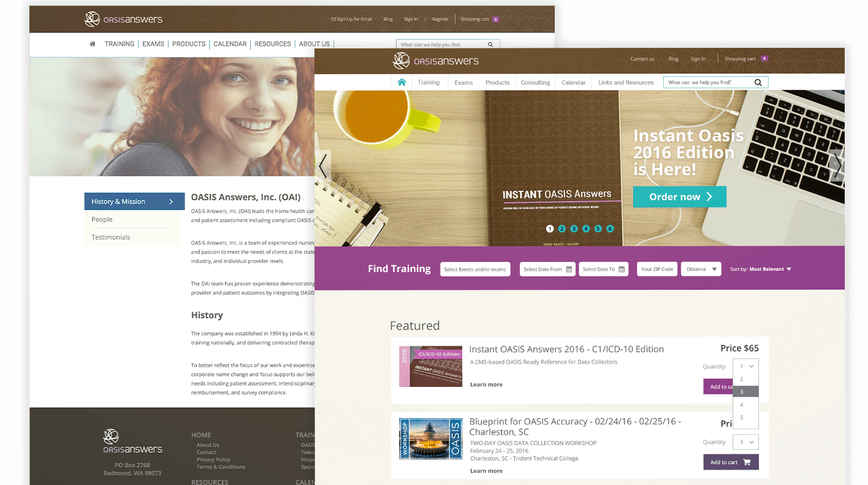This screenshot has width=868, height=485.
Task: Open the Consulting menu in the front window
Action: [535, 82]
